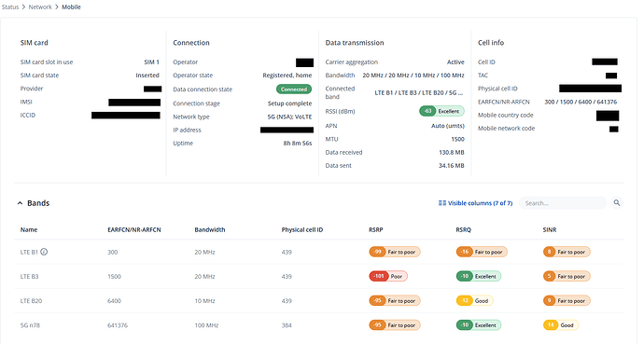The height and width of the screenshot is (344, 644).
Task: Select the 5G n78 row name
Action: tap(30, 325)
